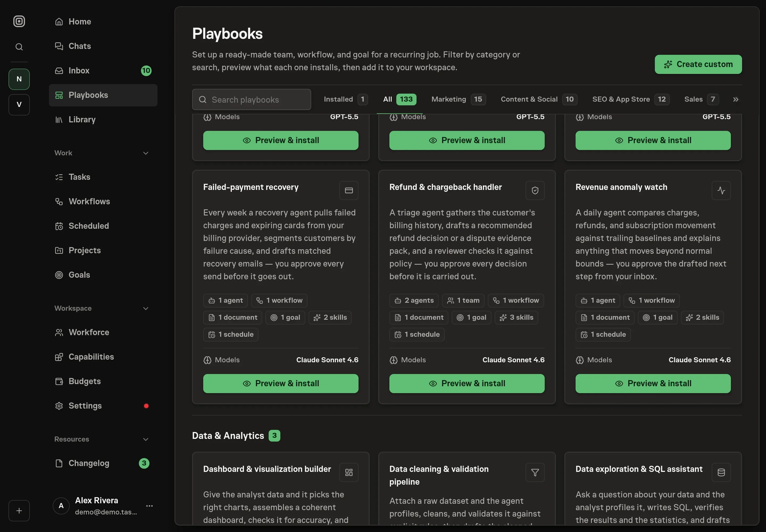Open the Budgets page

[103, 381]
